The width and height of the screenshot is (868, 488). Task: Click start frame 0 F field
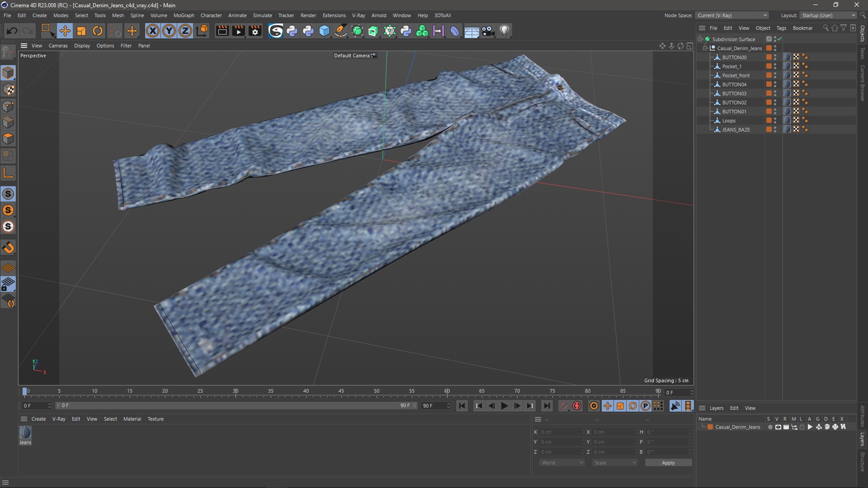[x=36, y=406]
